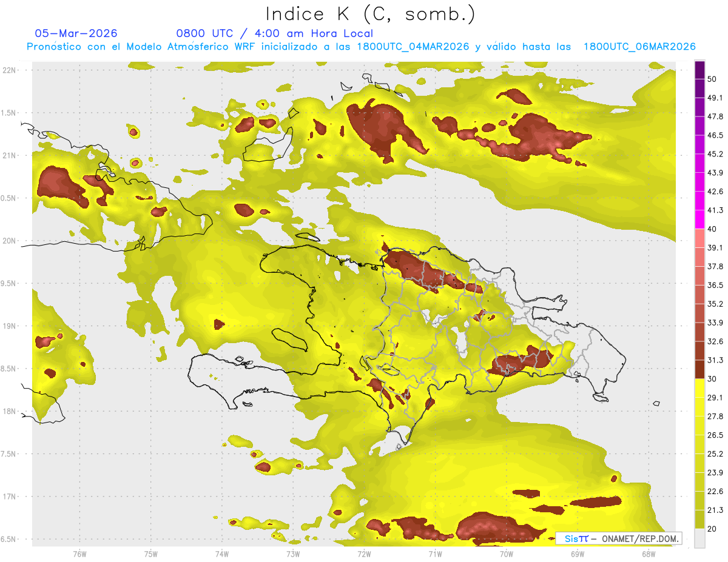Click the "0800 UTC / 4:00 am Hora Local" time
Screen dimensions: 728x562
coord(275,33)
